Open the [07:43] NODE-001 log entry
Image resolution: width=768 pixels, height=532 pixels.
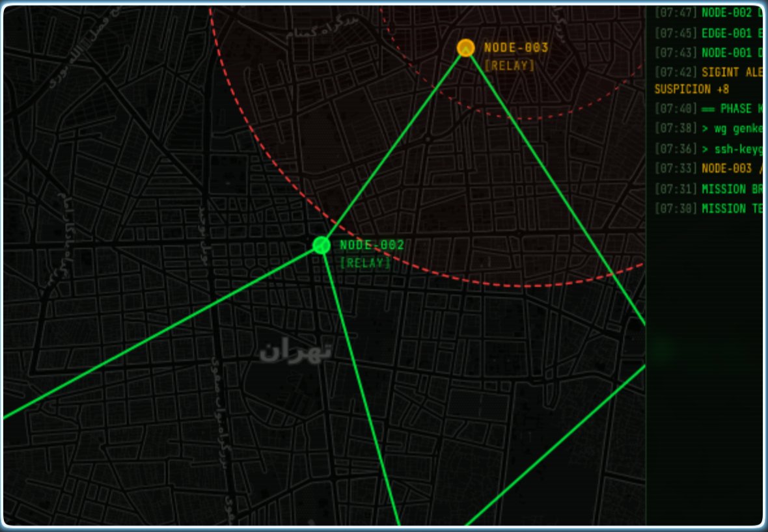pyautogui.click(x=708, y=53)
